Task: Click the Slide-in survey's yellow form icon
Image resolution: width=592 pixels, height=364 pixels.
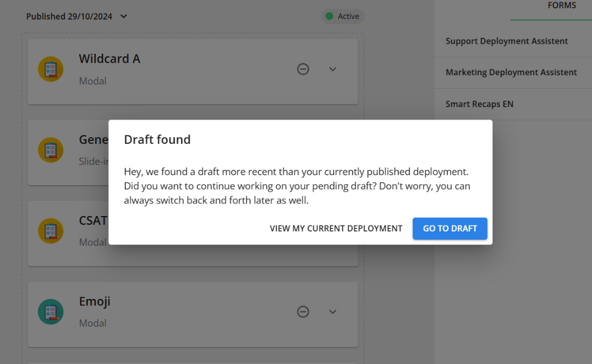Action: tap(51, 150)
